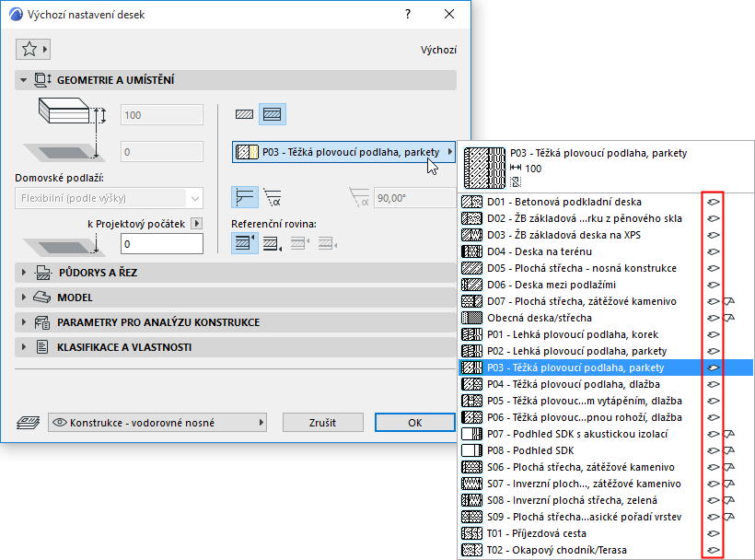Screen dimensions: 755x560
Task: Open the Favorites star button
Action: (x=33, y=49)
